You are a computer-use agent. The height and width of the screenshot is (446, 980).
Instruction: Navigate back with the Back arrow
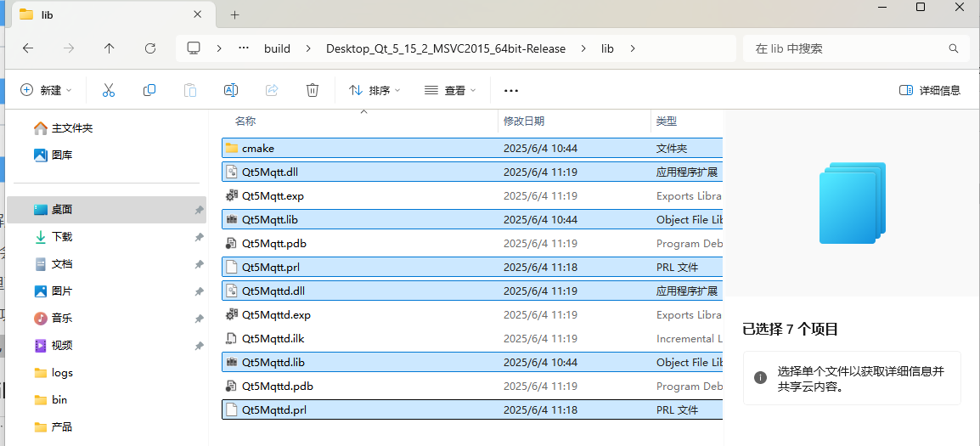click(x=28, y=48)
